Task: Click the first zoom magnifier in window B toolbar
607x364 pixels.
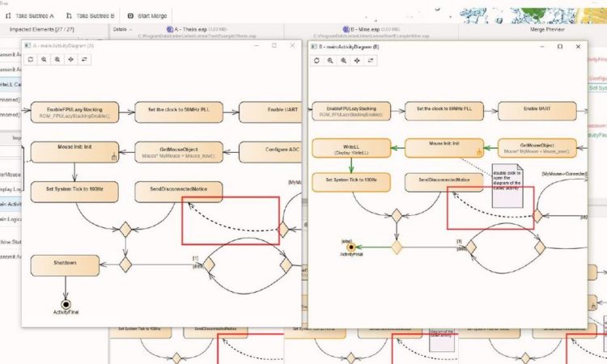Action: [330, 61]
